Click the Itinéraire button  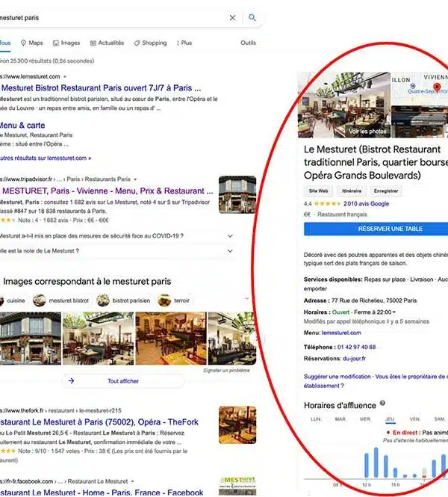[x=352, y=191]
